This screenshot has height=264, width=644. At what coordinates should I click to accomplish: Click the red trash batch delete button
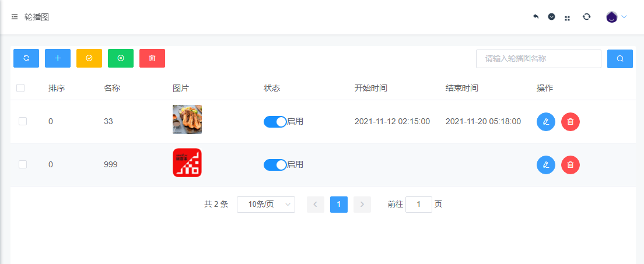pyautogui.click(x=152, y=58)
